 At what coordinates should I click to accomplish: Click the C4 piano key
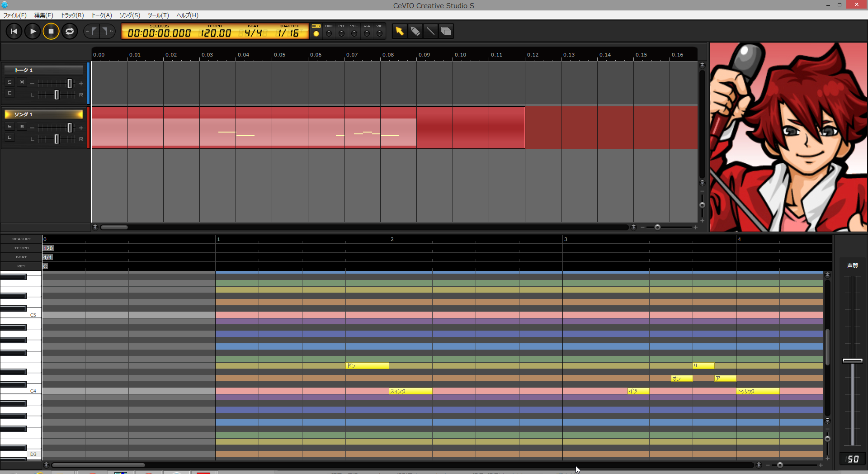point(21,391)
